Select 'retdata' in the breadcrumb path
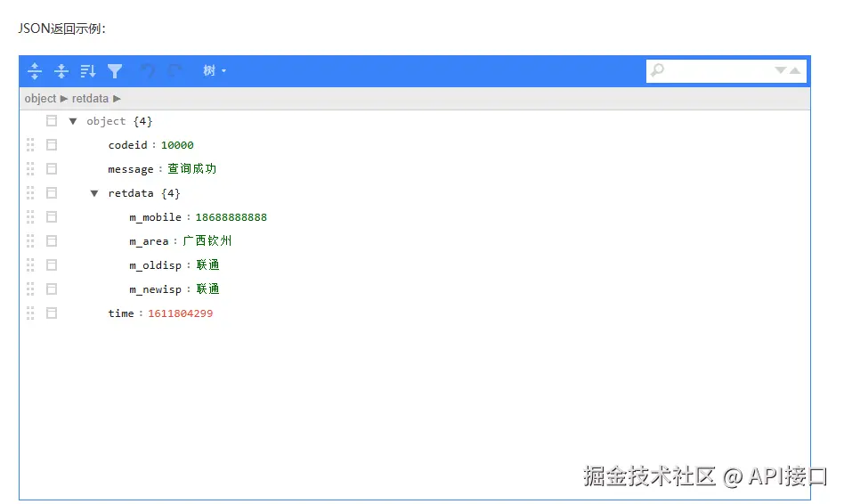This screenshot has height=504, width=844. coord(91,99)
